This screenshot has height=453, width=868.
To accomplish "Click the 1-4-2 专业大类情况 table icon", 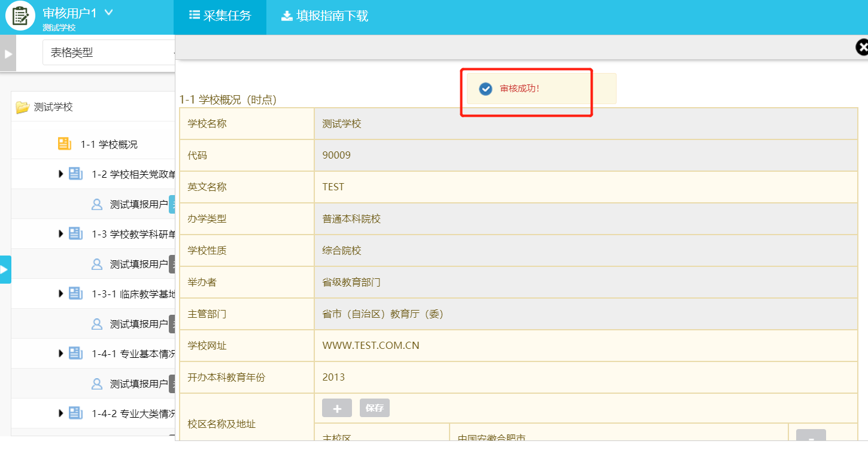I will (x=75, y=414).
